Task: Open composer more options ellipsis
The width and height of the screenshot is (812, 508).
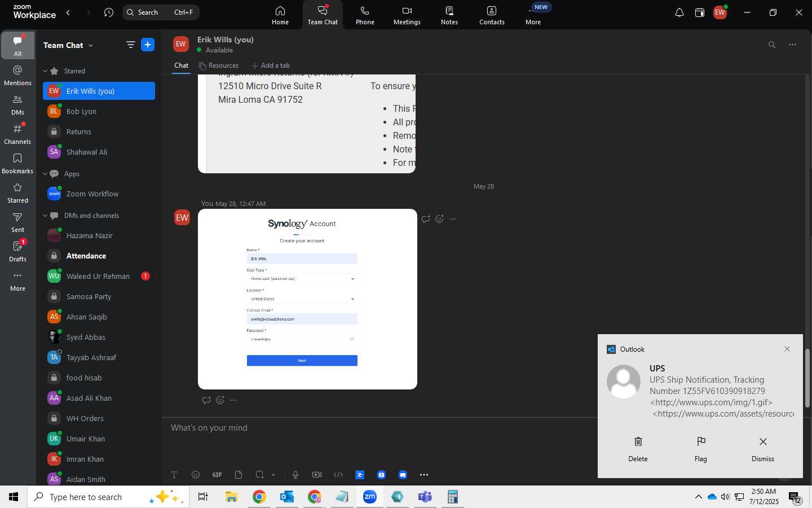Action: pos(424,475)
